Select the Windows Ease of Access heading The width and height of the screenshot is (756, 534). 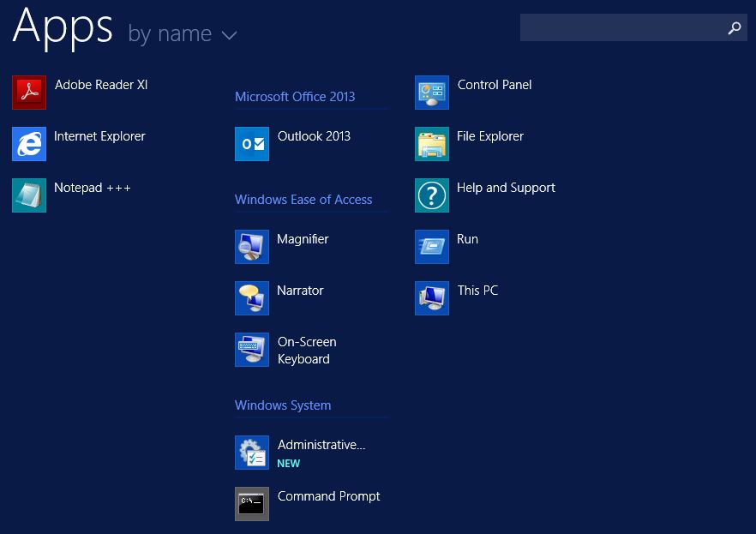pyautogui.click(x=303, y=200)
